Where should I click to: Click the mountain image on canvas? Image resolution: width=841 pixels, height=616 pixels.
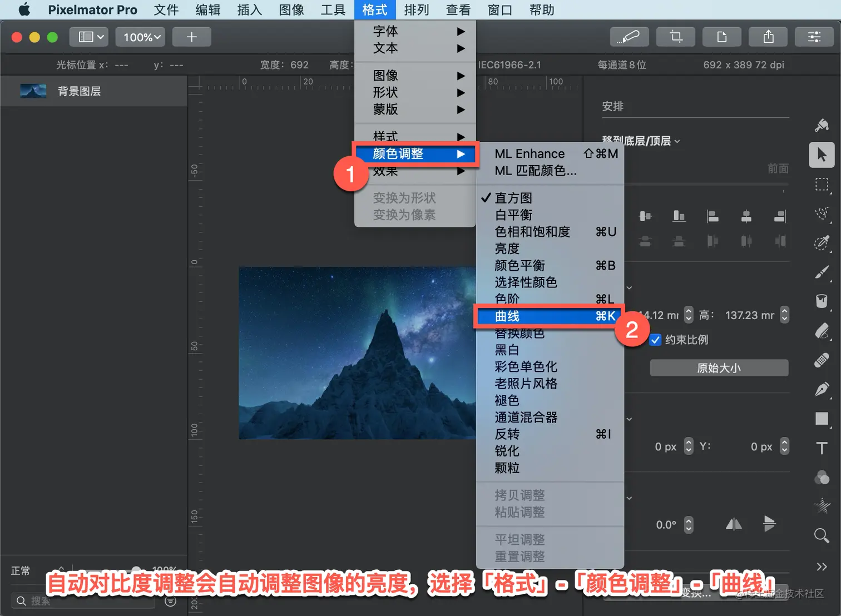coord(357,353)
